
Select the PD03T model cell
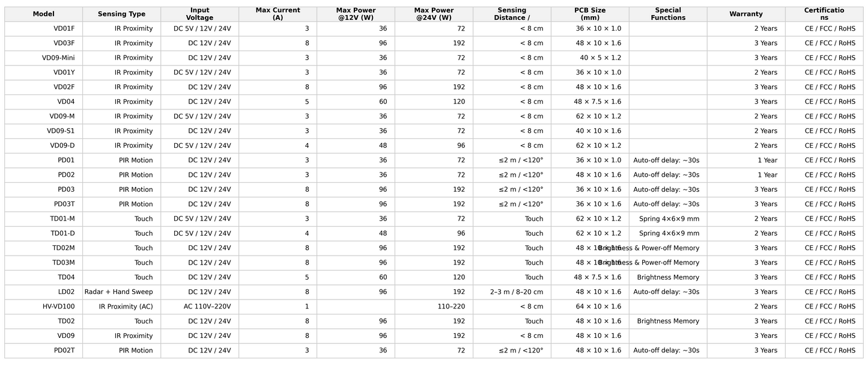coord(64,204)
